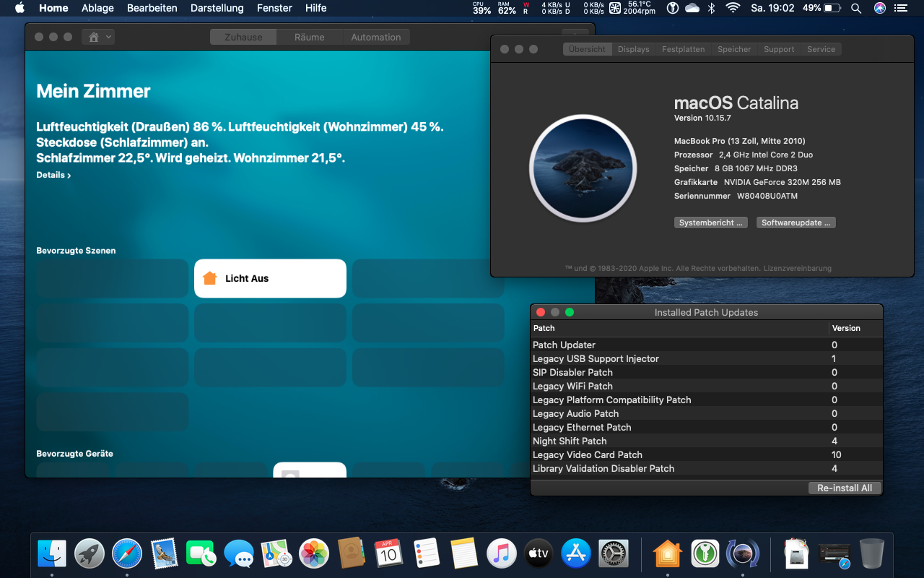This screenshot has height=578, width=924.
Task: Open Reminders from the Dock
Action: (426, 554)
